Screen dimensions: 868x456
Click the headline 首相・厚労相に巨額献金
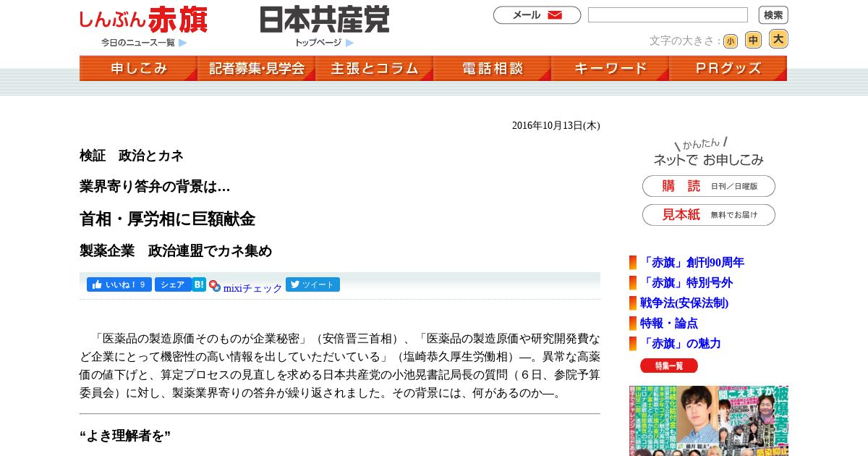click(x=167, y=219)
